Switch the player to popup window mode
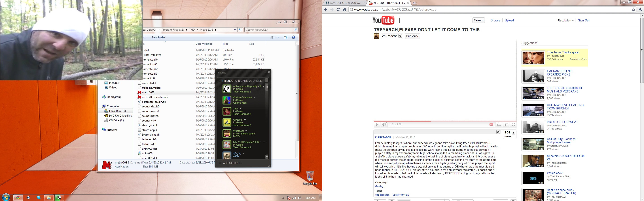The width and height of the screenshot is (644, 201). coord(499,125)
